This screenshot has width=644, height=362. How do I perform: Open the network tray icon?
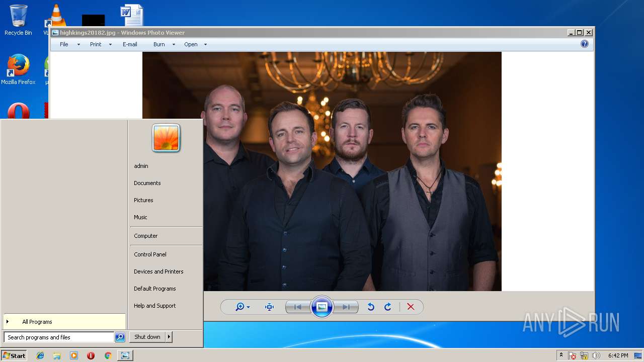[x=584, y=356]
